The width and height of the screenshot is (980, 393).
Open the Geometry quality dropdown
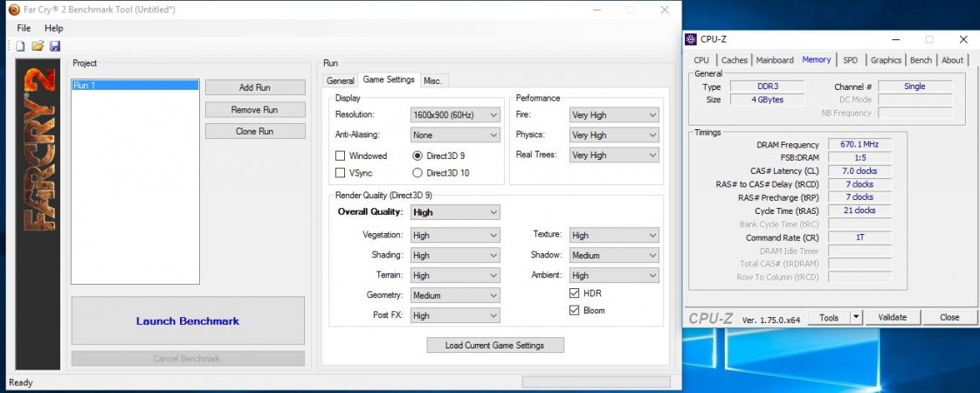pos(455,295)
